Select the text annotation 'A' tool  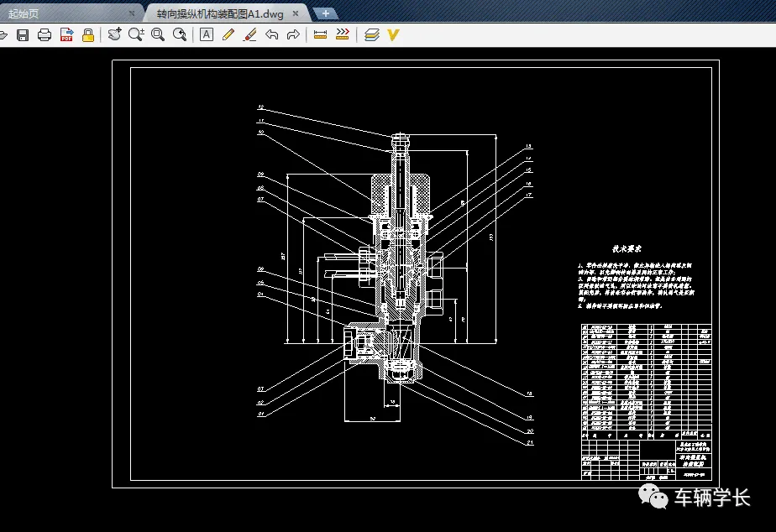coord(207,34)
